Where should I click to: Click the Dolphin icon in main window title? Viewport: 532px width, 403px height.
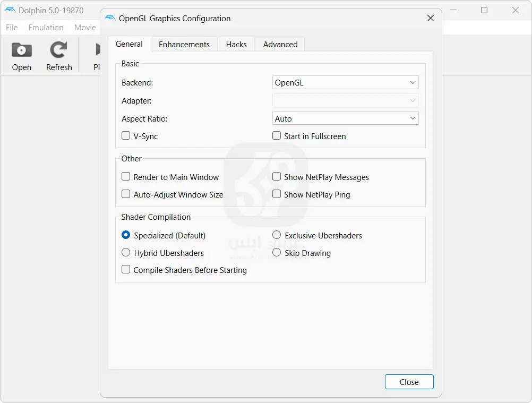point(10,10)
